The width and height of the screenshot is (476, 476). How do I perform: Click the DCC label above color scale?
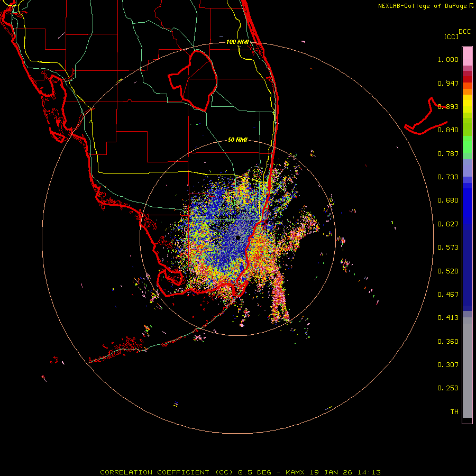point(465,32)
